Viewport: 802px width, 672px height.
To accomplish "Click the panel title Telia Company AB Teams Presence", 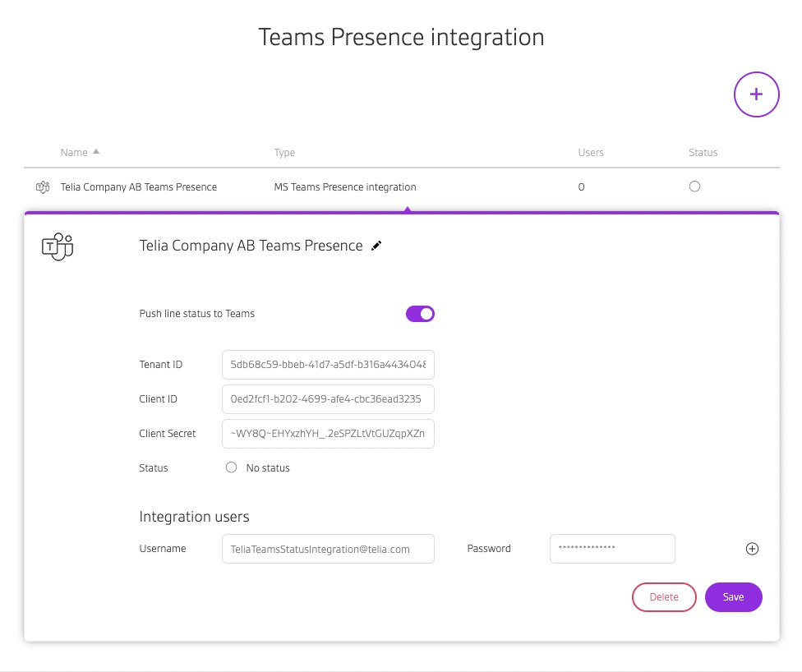I will 251,246.
